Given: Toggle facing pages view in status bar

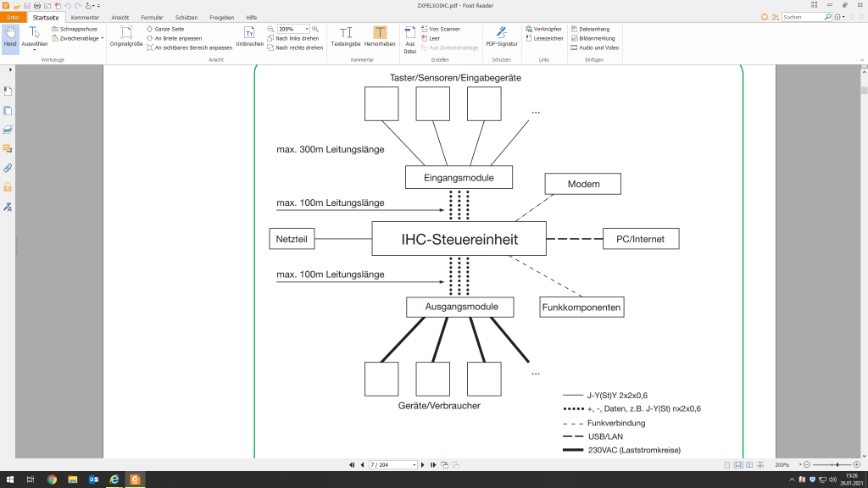Looking at the screenshot, I should pos(749,465).
